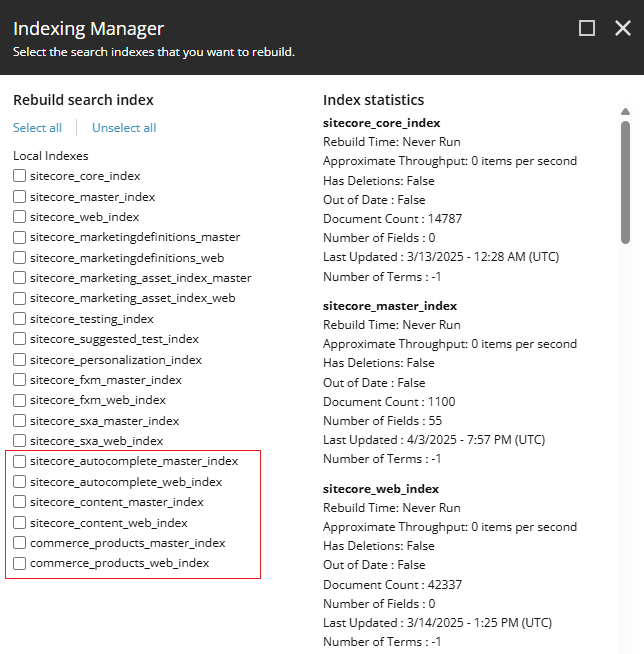Enable commerce_products_web_index checkbox
644x654 pixels.
tap(20, 564)
